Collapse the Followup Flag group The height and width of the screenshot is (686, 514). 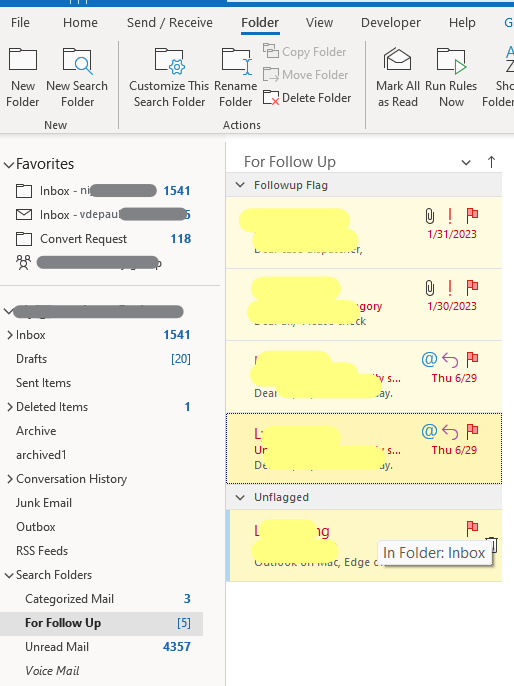[x=240, y=185]
